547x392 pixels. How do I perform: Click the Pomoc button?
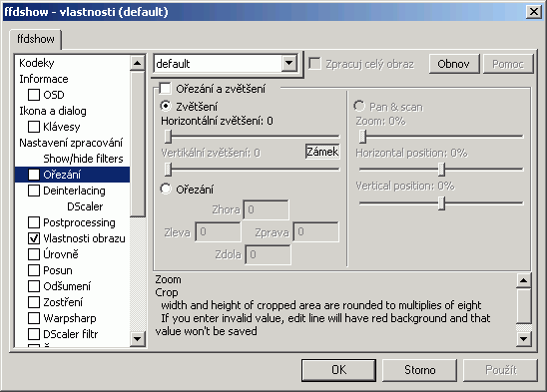click(x=508, y=64)
